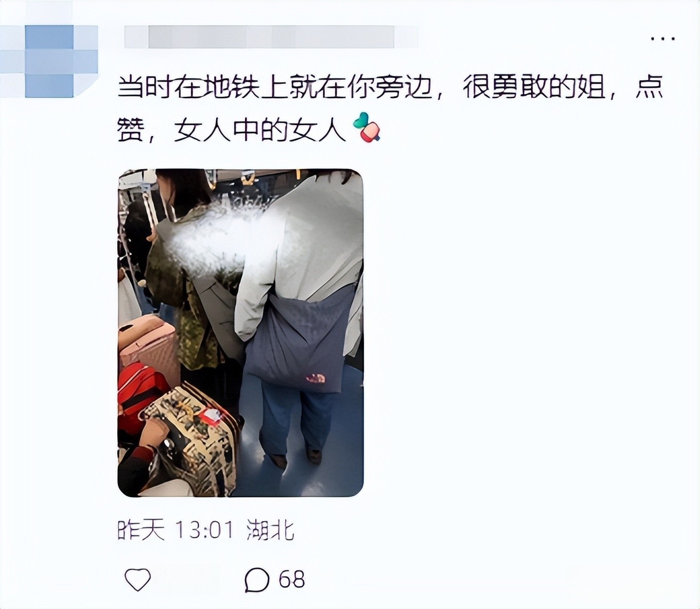The height and width of the screenshot is (609, 700).
Task: Open the subway photo thumbnail
Action: pos(241,332)
